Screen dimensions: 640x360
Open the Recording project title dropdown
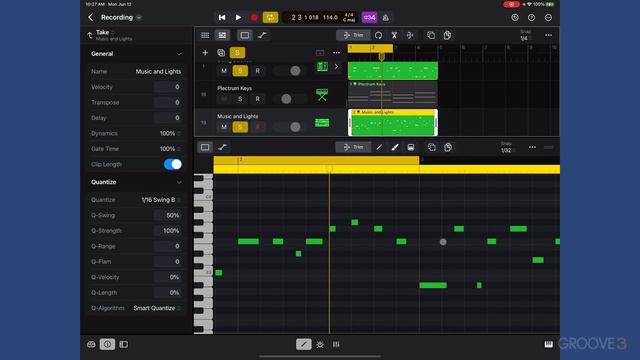click(139, 18)
